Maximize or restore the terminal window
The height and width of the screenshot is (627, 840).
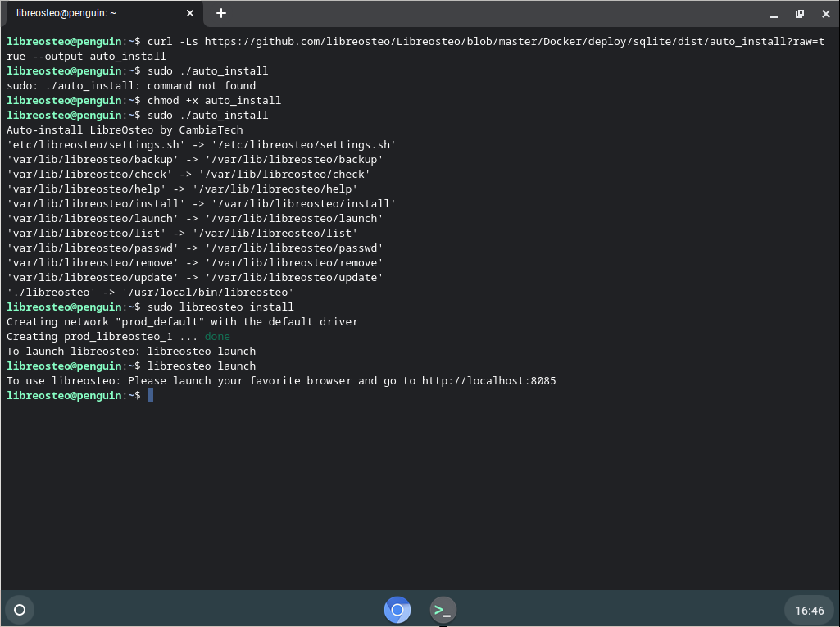click(x=800, y=14)
